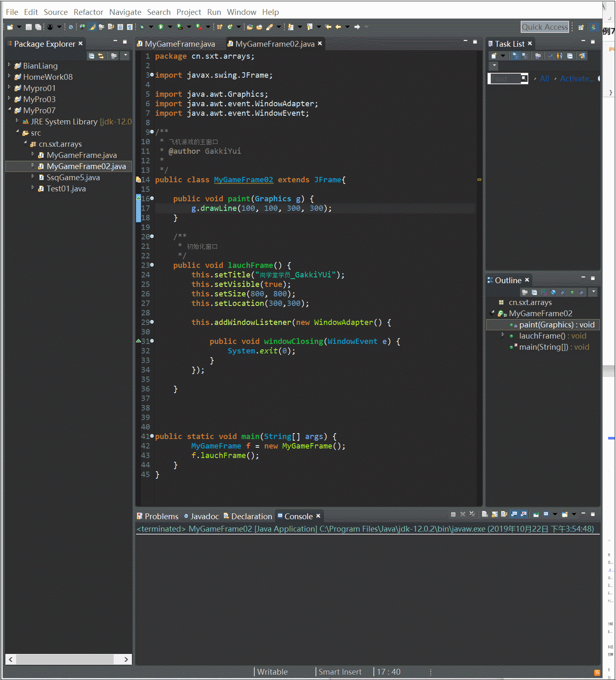Viewport: 616px width, 680px height.
Task: Click the Writable status bar entry
Action: point(272,672)
